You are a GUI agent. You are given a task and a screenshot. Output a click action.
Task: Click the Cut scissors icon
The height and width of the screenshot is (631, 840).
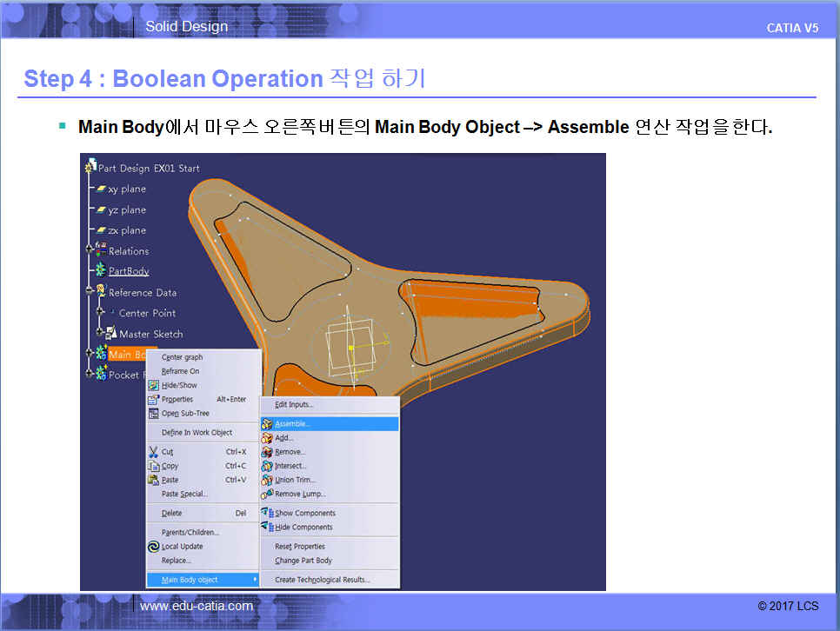tap(154, 452)
